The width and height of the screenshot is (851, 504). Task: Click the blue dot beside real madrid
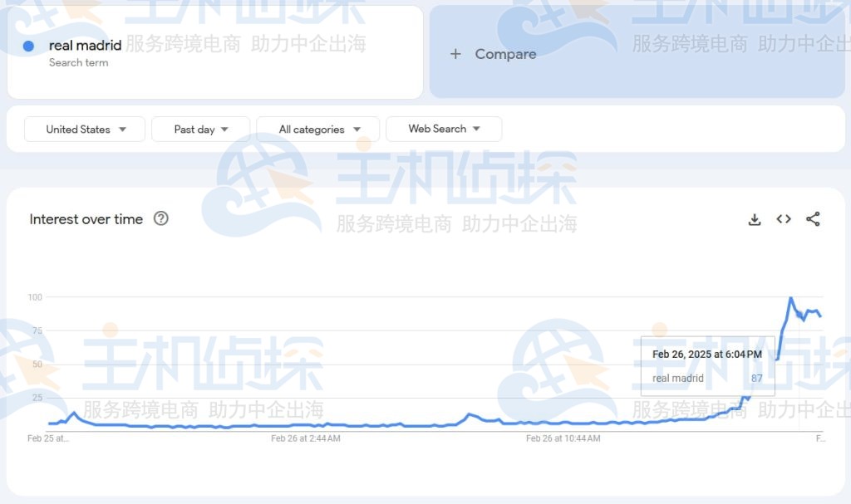pos(27,46)
